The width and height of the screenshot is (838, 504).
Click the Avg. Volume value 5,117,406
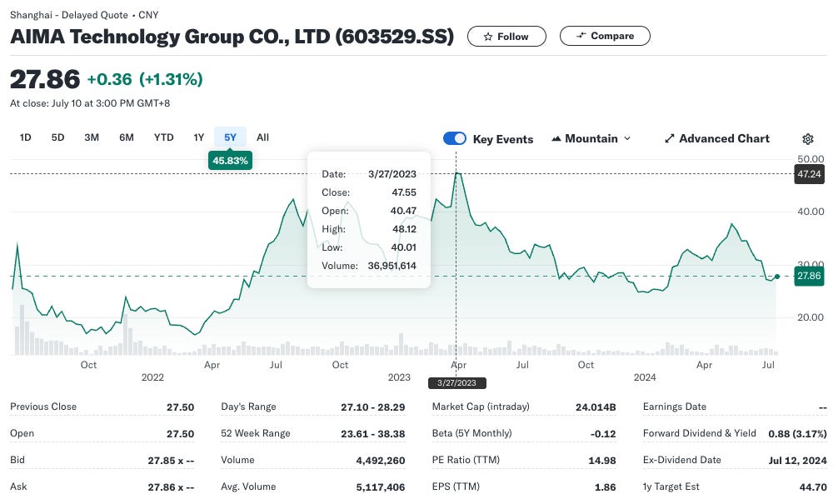(x=381, y=487)
